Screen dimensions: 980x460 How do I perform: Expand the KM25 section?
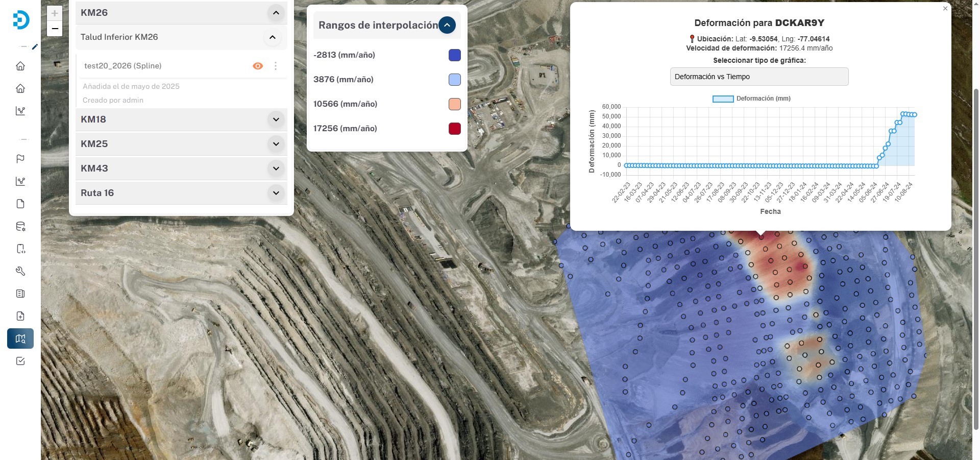[x=276, y=144]
